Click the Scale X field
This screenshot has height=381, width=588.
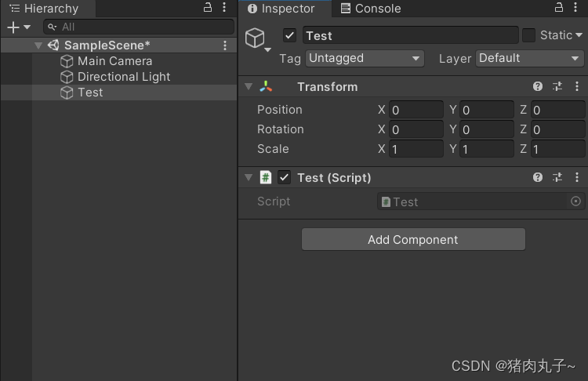coord(416,149)
